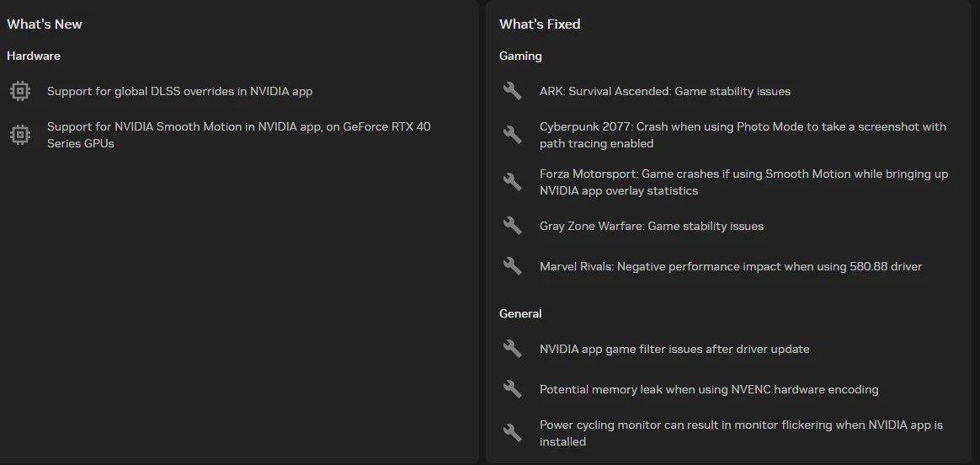Click the Gaming section label

(520, 56)
